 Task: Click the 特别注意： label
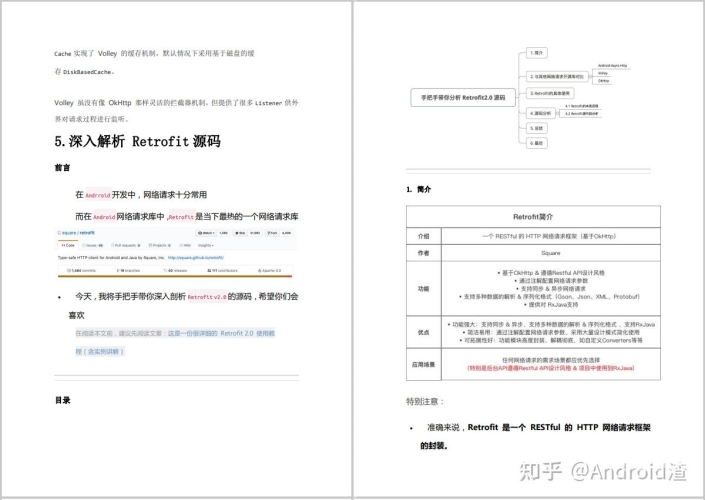pyautogui.click(x=425, y=402)
